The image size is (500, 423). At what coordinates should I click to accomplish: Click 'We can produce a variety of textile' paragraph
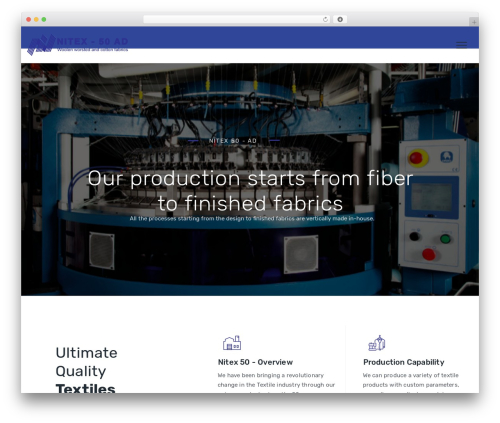coord(411,383)
